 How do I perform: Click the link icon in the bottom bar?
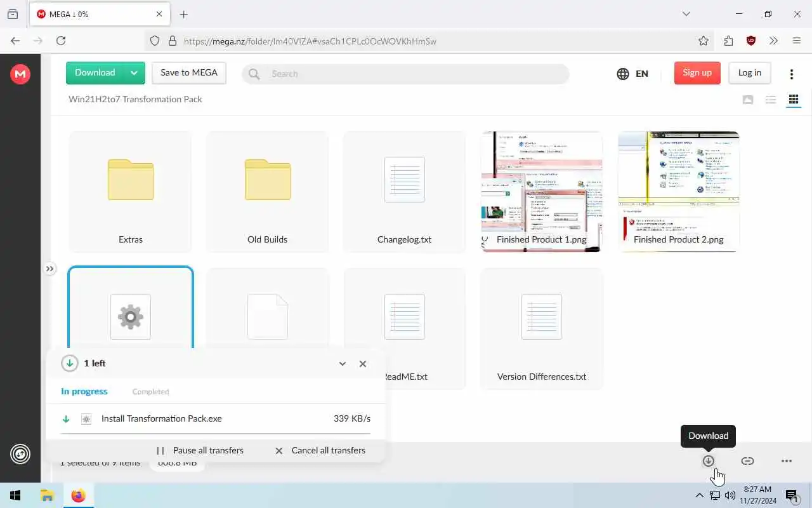748,461
